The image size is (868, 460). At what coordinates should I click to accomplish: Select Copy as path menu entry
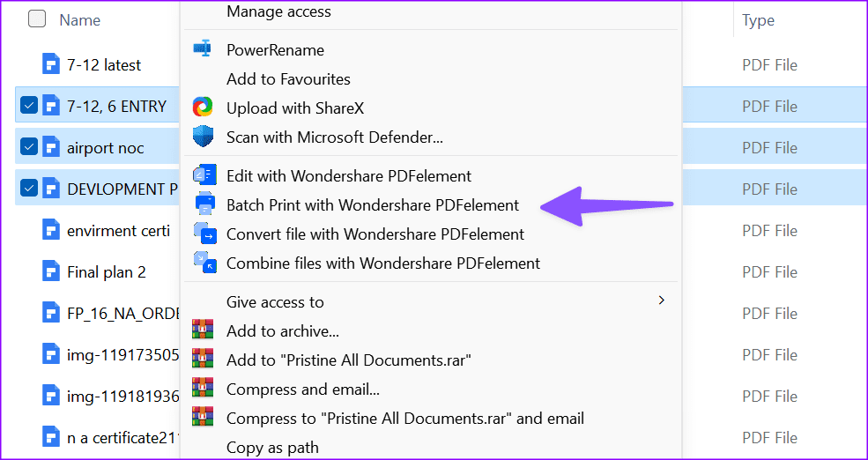272,448
